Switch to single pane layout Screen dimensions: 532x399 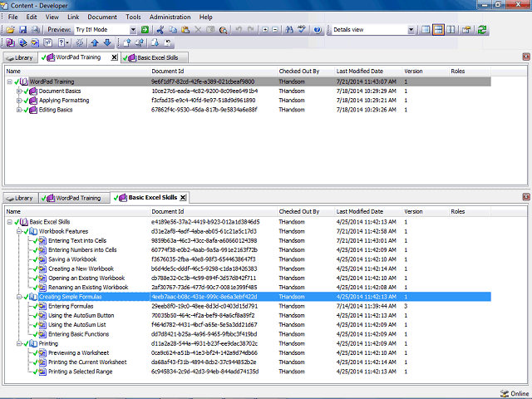tap(426, 30)
